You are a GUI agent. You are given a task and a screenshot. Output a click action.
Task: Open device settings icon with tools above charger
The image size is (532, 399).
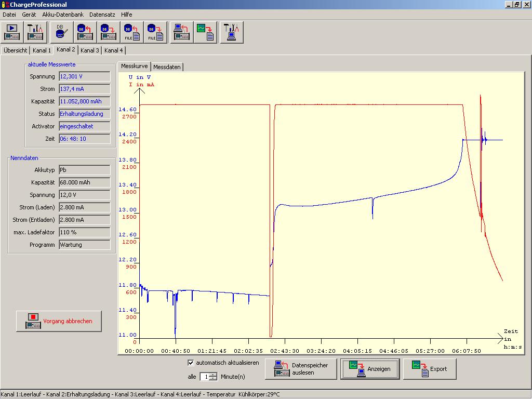tap(35, 32)
